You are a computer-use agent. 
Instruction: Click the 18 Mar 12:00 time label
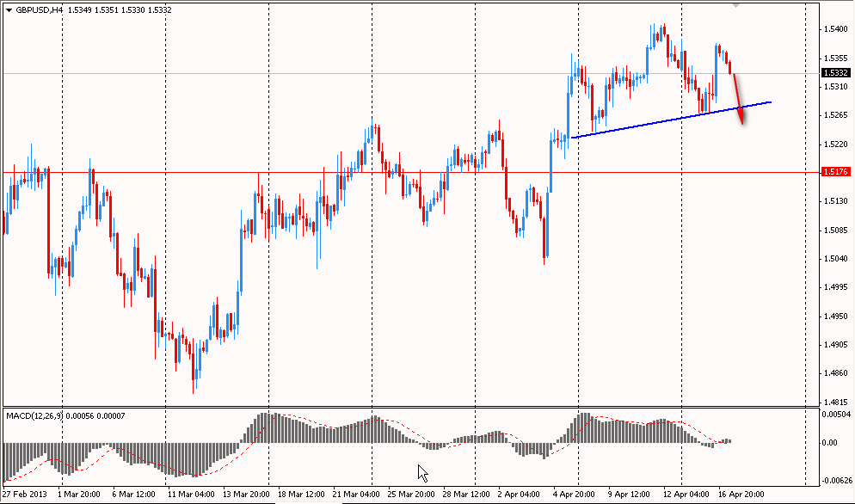pyautogui.click(x=302, y=495)
